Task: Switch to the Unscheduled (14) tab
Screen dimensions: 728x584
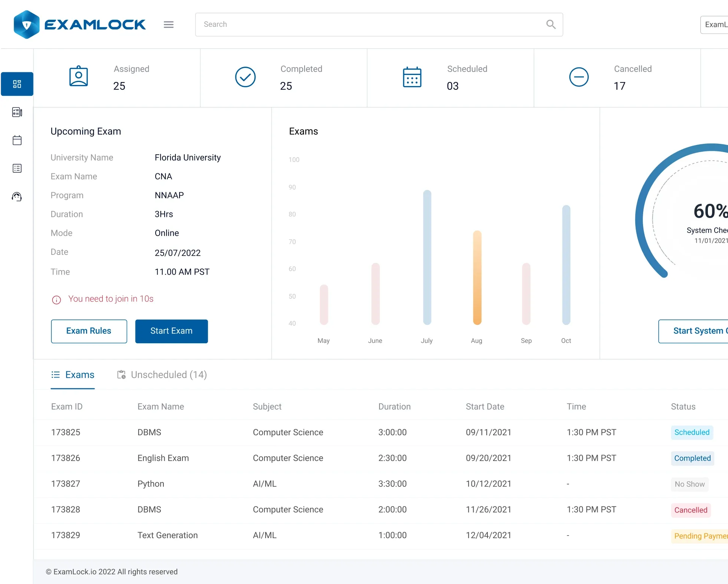Action: (162, 375)
